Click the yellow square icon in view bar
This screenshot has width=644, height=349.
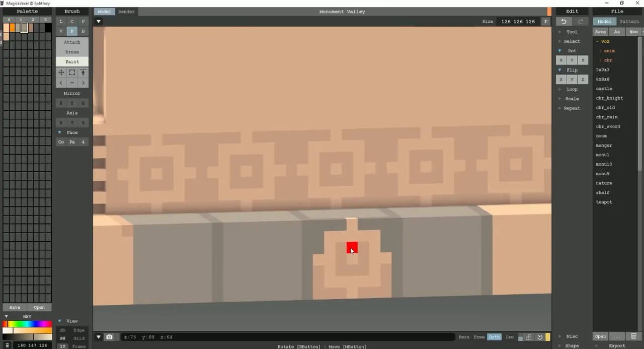(x=548, y=337)
